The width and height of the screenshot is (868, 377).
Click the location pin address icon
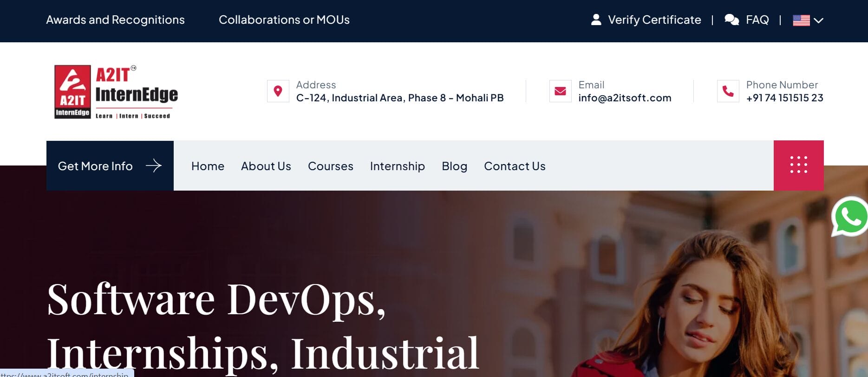click(x=278, y=91)
